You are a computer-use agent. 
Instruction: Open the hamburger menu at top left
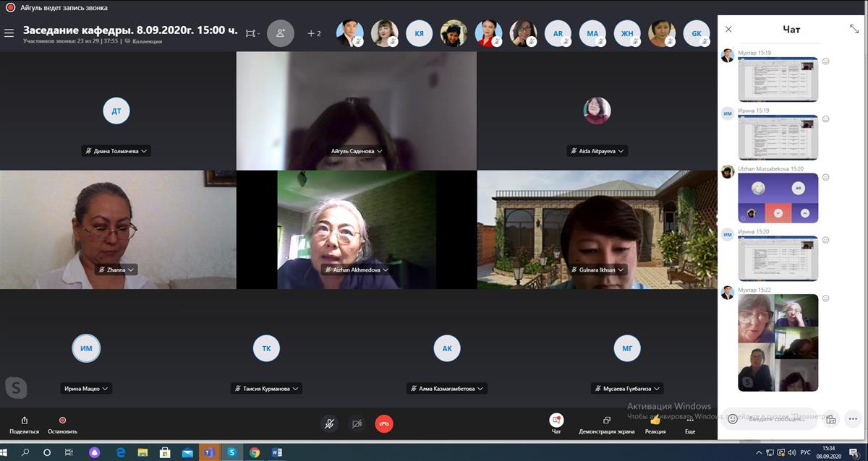point(9,33)
